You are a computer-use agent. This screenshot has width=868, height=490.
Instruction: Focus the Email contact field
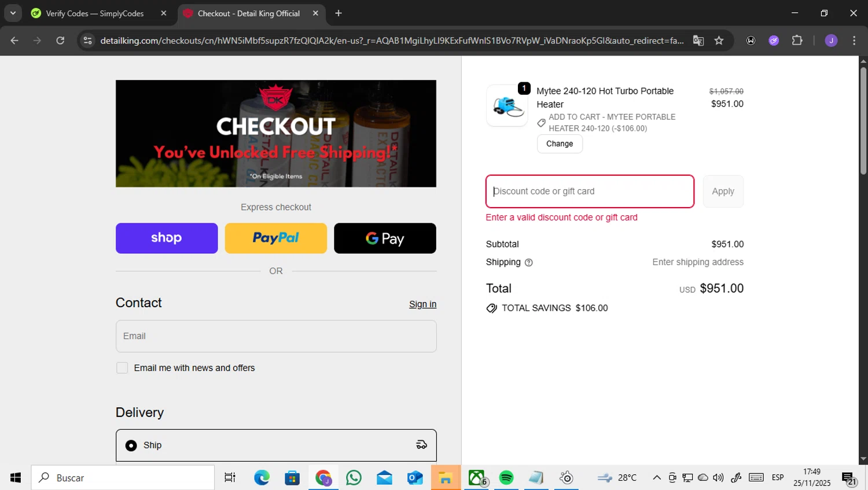tap(276, 336)
